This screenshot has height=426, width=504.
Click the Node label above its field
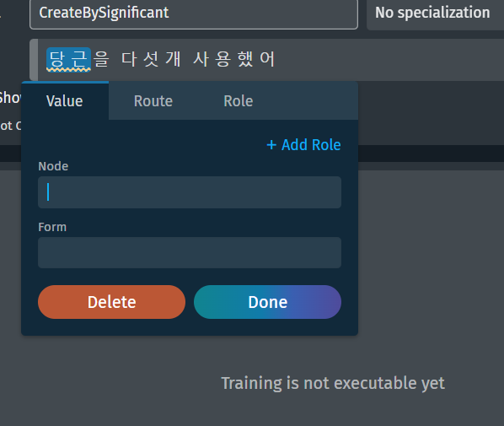[53, 166]
